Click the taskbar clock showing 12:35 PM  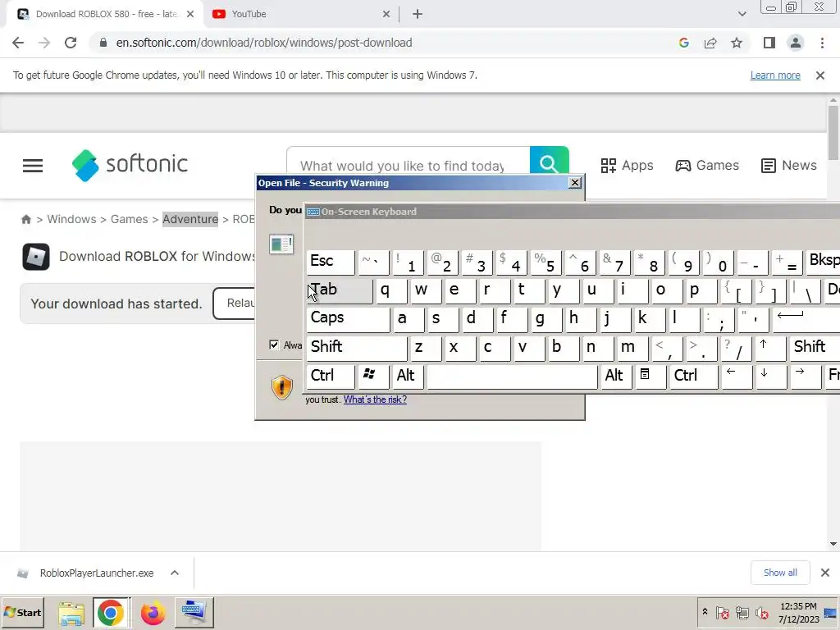click(798, 612)
